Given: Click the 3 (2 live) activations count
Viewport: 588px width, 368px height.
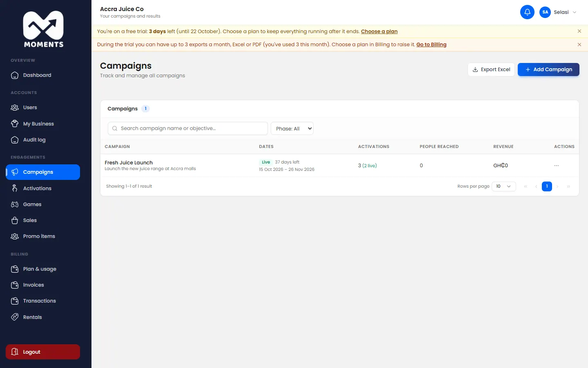Looking at the screenshot, I should tap(367, 166).
